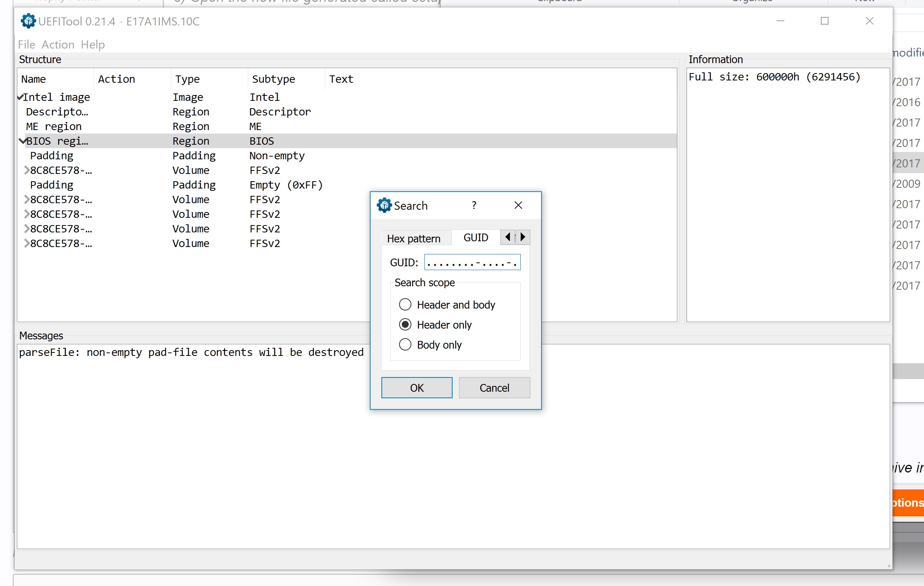
Task: Click the Search dialog help question mark
Action: click(x=474, y=205)
